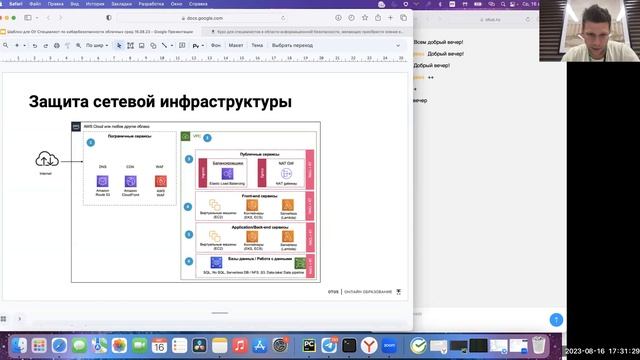Select the Internet cloud icon on slide
This screenshot has height=360, width=640.
coord(47,159)
